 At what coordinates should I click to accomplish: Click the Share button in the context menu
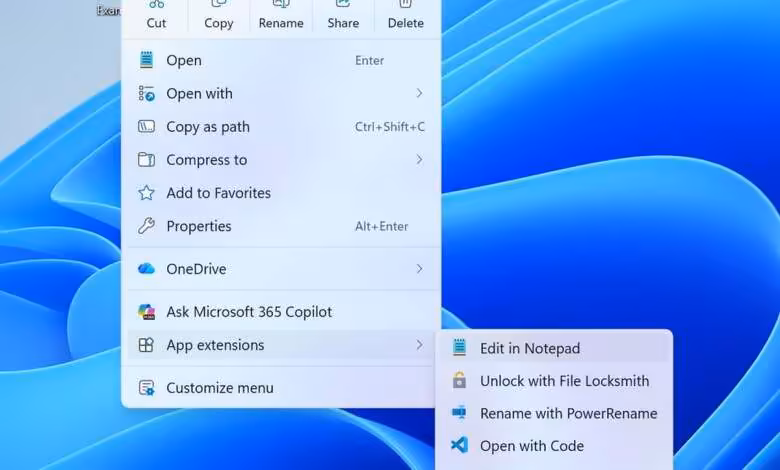point(343,16)
